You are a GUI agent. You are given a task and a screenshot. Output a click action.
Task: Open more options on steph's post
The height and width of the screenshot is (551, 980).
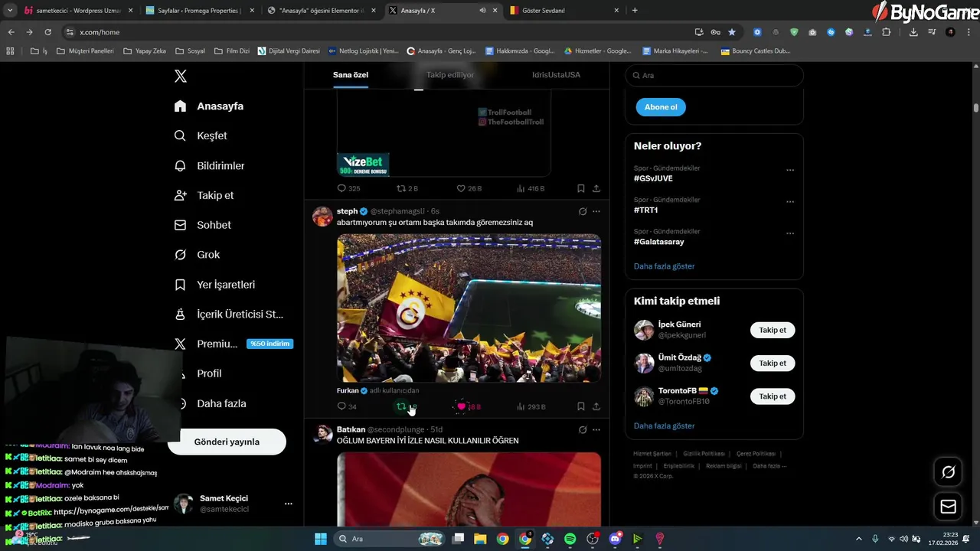596,211
